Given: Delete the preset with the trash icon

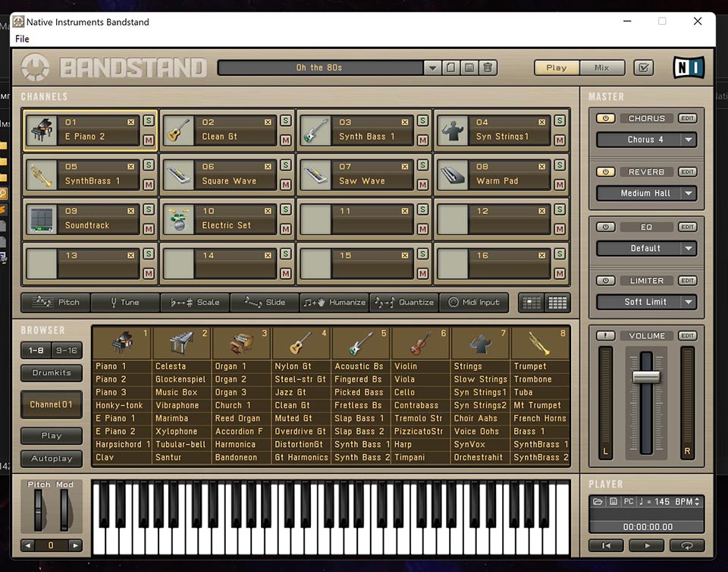Looking at the screenshot, I should 488,68.
